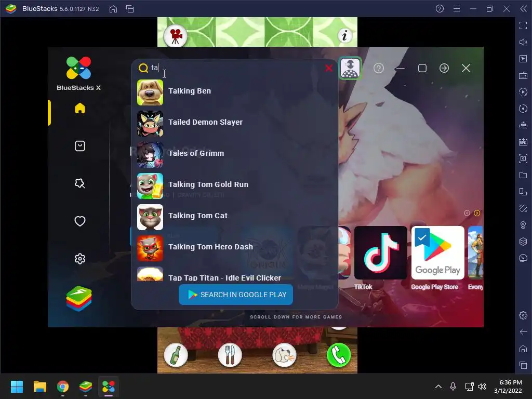This screenshot has width=532, height=399.
Task: Toggle fullscreen in BlueStacks side toolbar
Action: (523, 25)
